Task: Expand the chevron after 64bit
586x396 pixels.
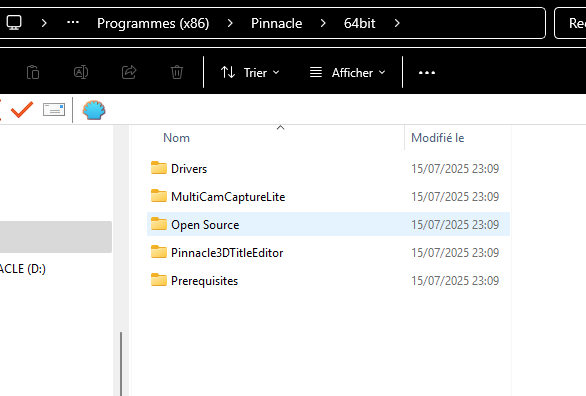Action: tap(397, 23)
